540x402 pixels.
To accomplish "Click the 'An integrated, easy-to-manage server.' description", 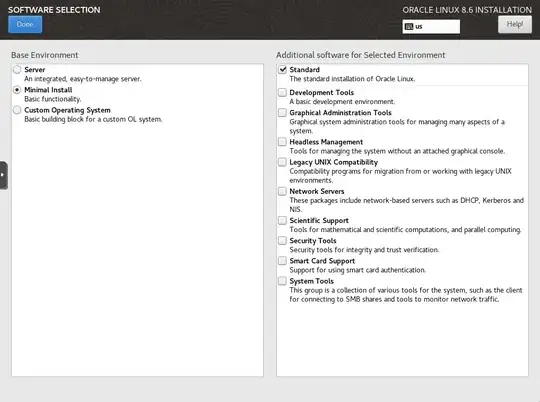I will click(83, 79).
